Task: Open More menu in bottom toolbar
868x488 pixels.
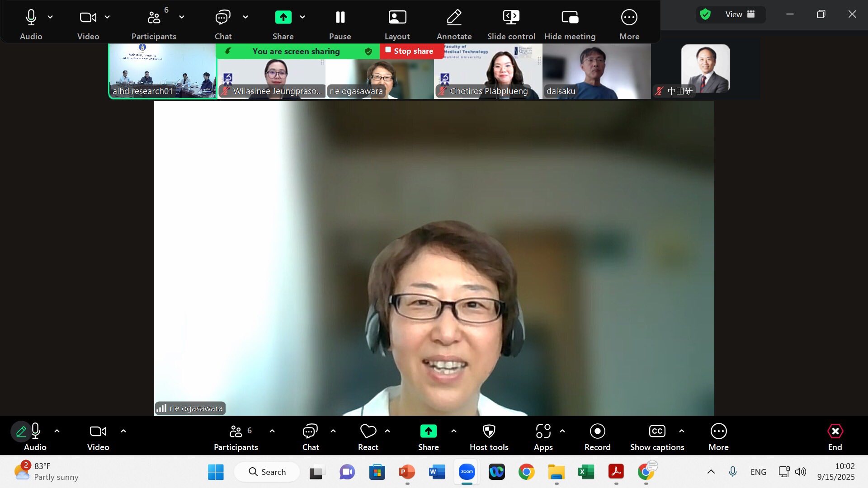Action: coord(718,432)
